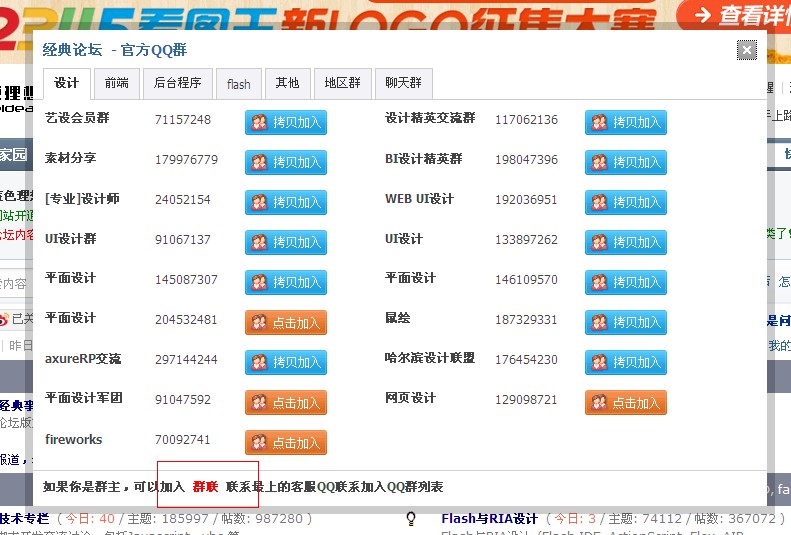The width and height of the screenshot is (791, 535).
Task: Select QQ number 129098721
Action: tap(526, 400)
